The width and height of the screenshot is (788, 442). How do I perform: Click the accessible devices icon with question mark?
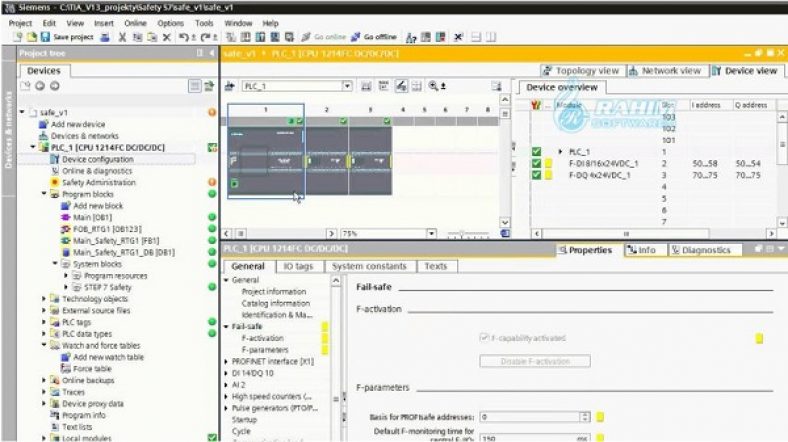coord(411,37)
